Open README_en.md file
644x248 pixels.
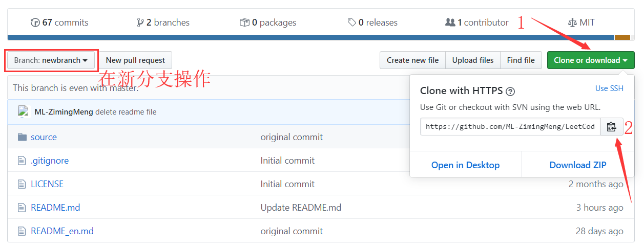tap(62, 231)
